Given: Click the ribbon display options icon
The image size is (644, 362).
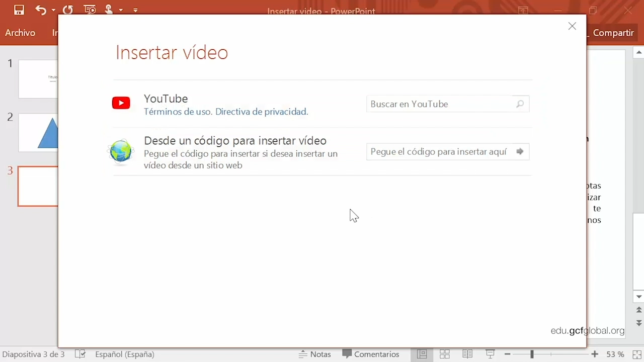Looking at the screenshot, I should [x=523, y=10].
